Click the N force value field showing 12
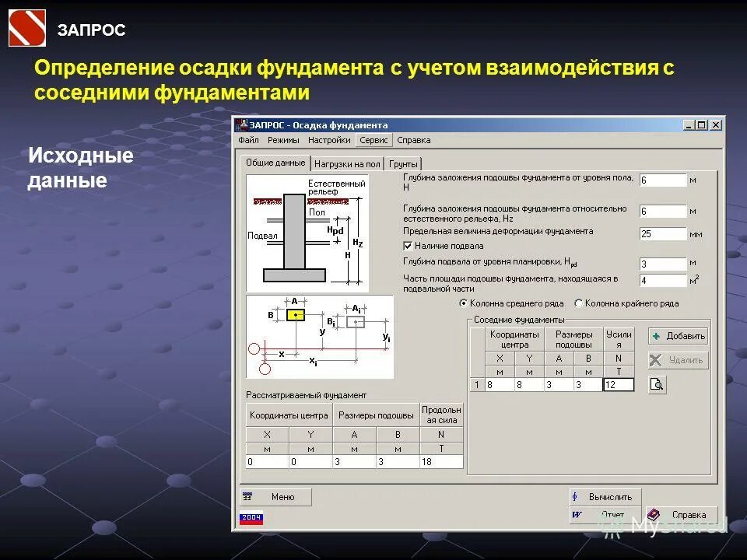The height and width of the screenshot is (560, 747). [619, 385]
